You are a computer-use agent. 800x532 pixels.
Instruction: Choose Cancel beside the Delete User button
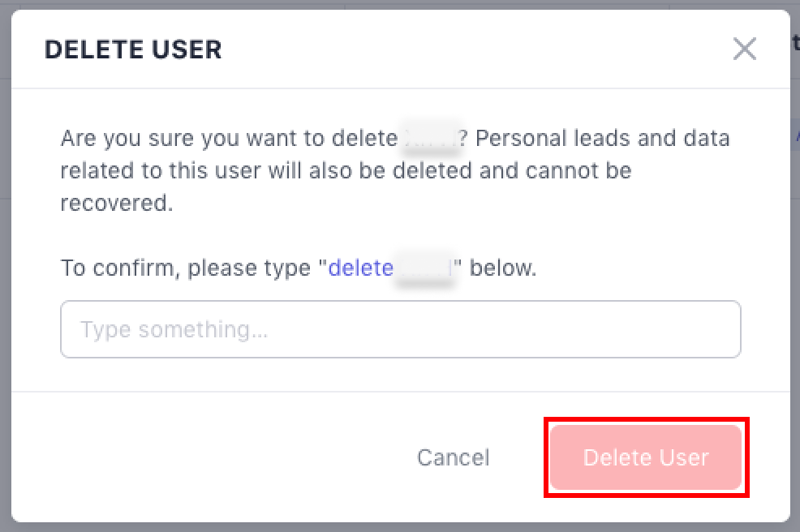[x=453, y=457]
